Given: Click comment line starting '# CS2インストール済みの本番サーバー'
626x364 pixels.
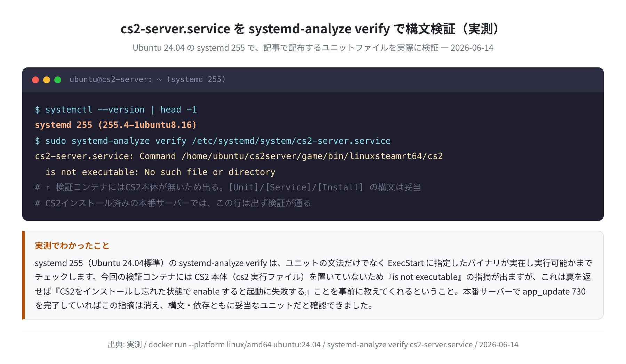Looking at the screenshot, I should tap(173, 203).
